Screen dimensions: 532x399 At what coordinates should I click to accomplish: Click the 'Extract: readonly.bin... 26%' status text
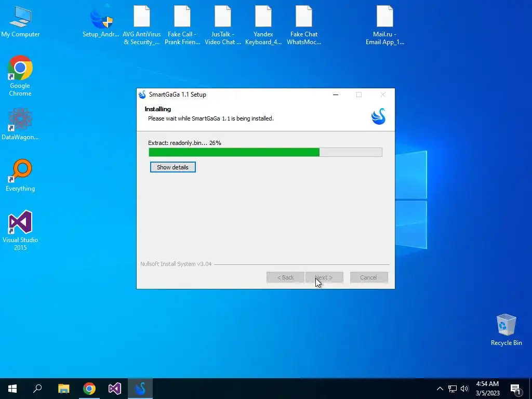184,143
